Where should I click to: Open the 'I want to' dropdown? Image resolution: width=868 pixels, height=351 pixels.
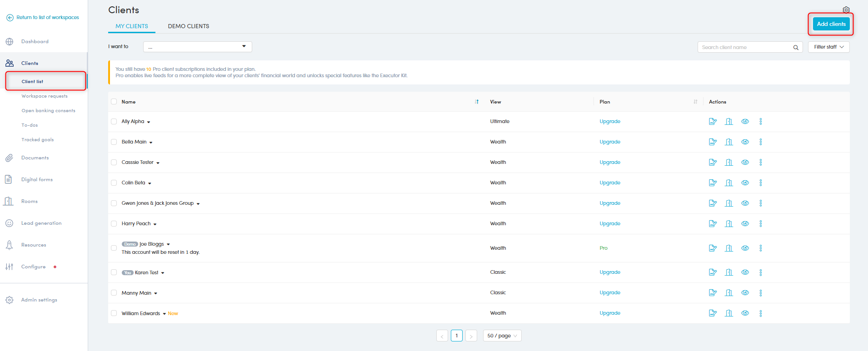(x=197, y=47)
